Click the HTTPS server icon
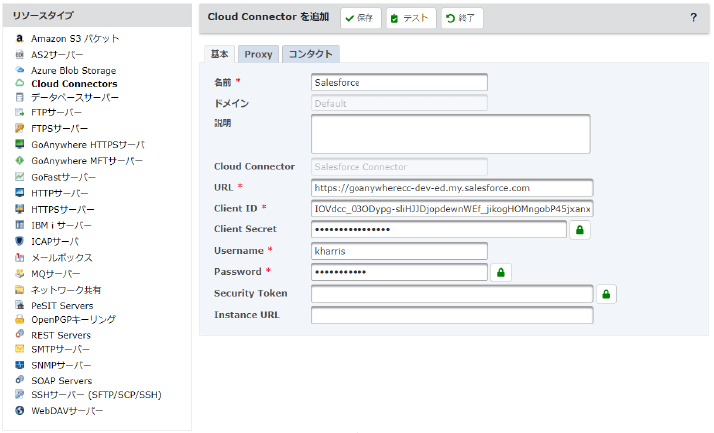This screenshot has width=714, height=433. (20, 209)
